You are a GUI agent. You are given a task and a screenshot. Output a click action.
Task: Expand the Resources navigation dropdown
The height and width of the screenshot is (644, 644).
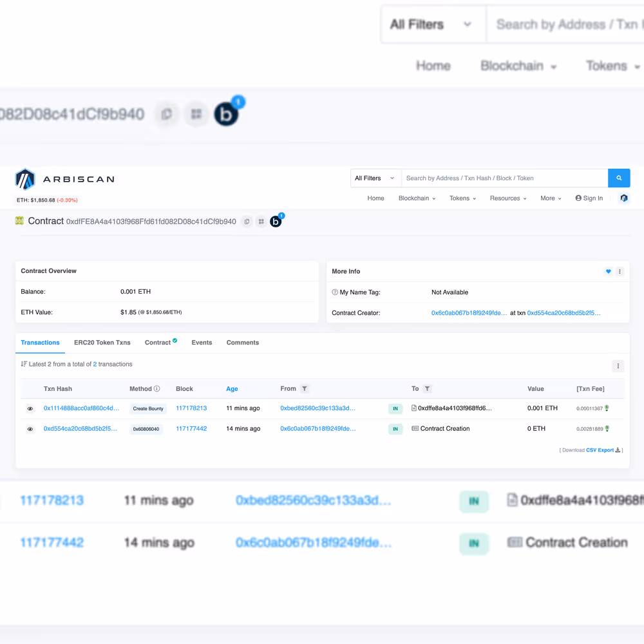(507, 198)
